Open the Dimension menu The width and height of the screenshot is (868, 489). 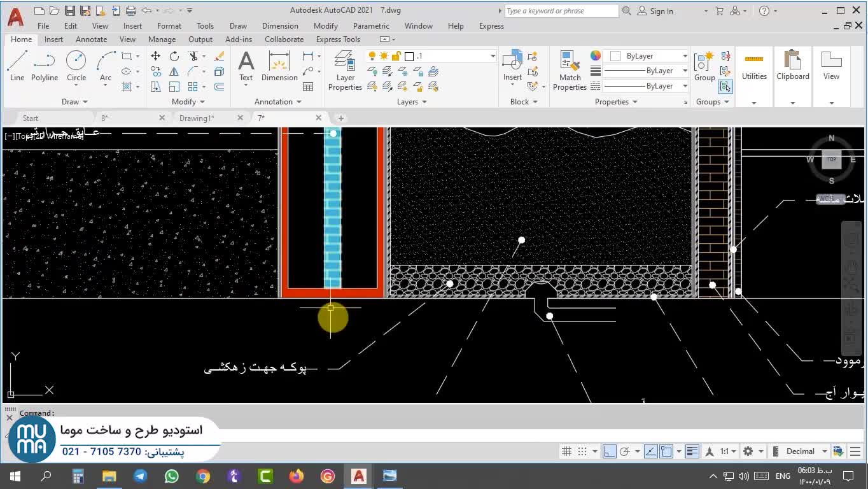coord(280,26)
